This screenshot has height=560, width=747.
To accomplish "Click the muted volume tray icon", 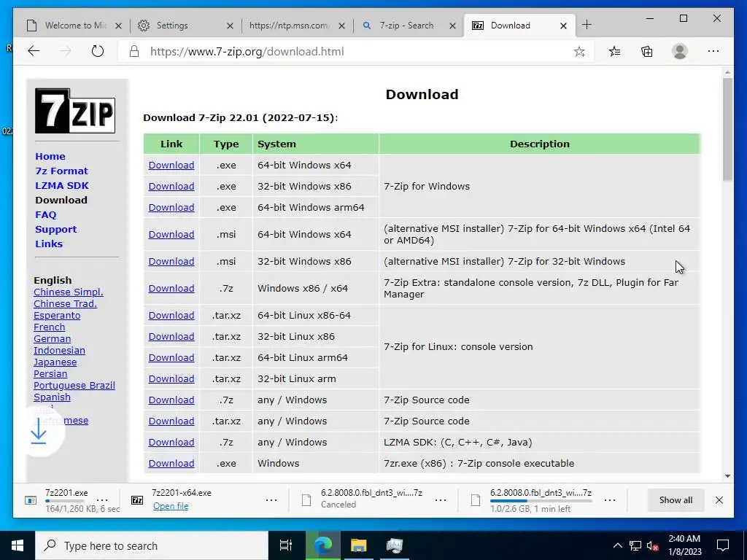I will coord(653,545).
